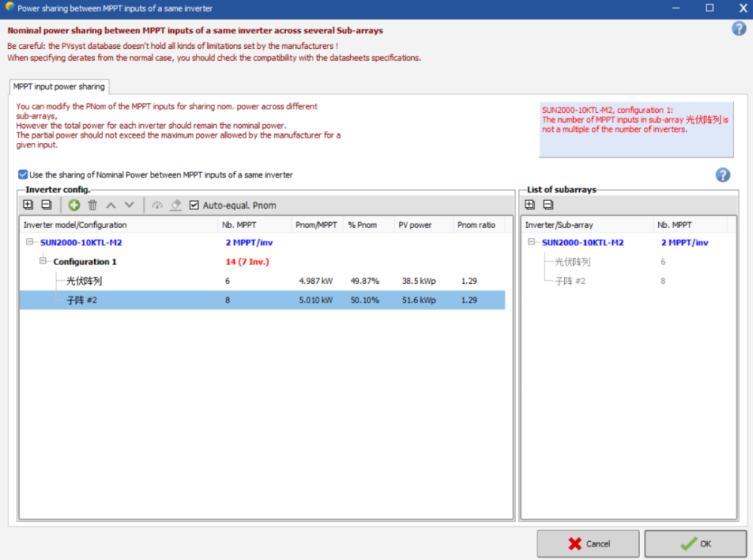Select the MPPT input power sharing tab
753x560 pixels.
click(59, 87)
